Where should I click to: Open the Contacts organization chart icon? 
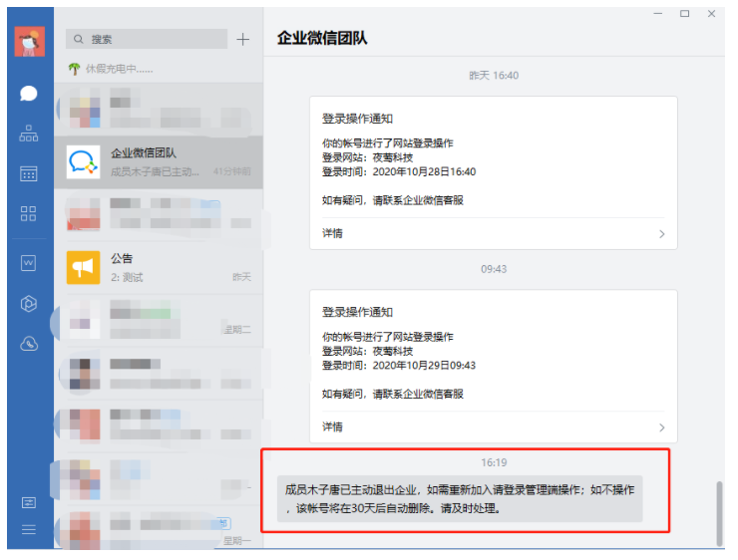pyautogui.click(x=29, y=134)
